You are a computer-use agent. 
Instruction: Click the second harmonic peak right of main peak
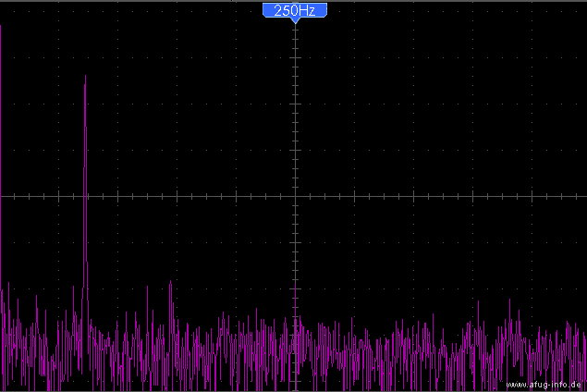pyautogui.click(x=170, y=284)
